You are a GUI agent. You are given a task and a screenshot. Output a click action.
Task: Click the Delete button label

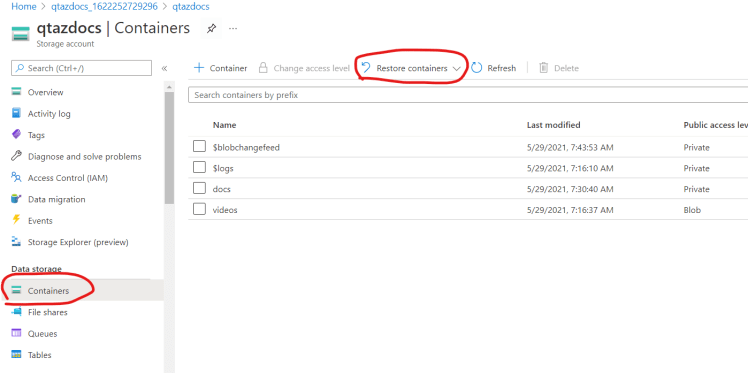(x=566, y=68)
